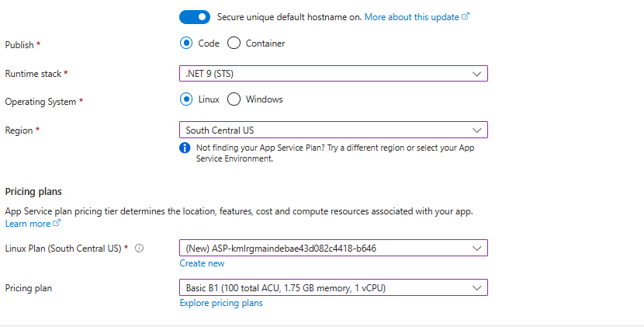The image size is (644, 327).
Task: Choose Windows as the operating system
Action: pos(234,99)
